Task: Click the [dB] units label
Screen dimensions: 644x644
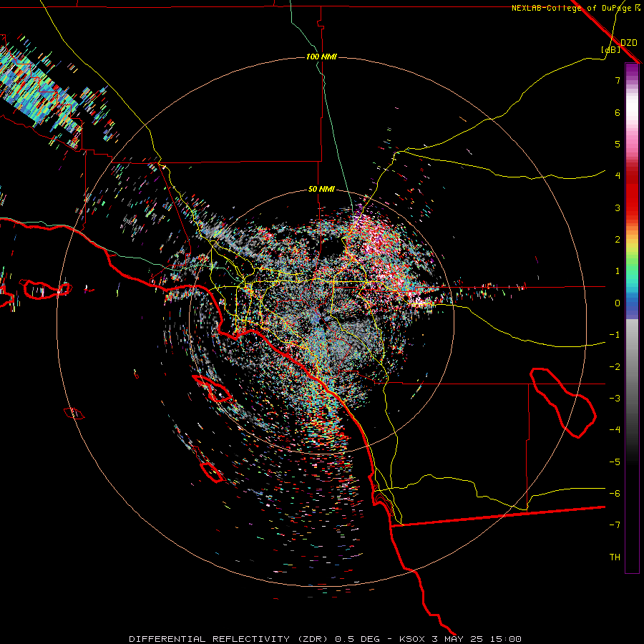Action: tap(611, 50)
